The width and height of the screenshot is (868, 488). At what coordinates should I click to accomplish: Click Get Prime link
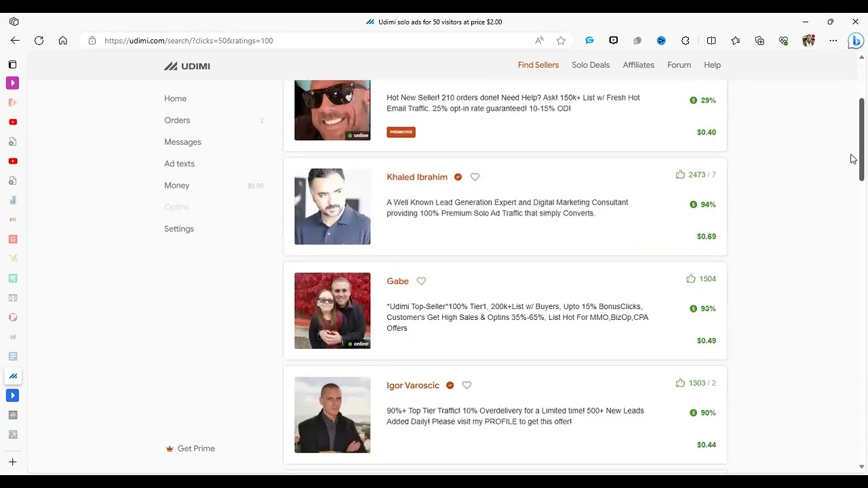[196, 449]
